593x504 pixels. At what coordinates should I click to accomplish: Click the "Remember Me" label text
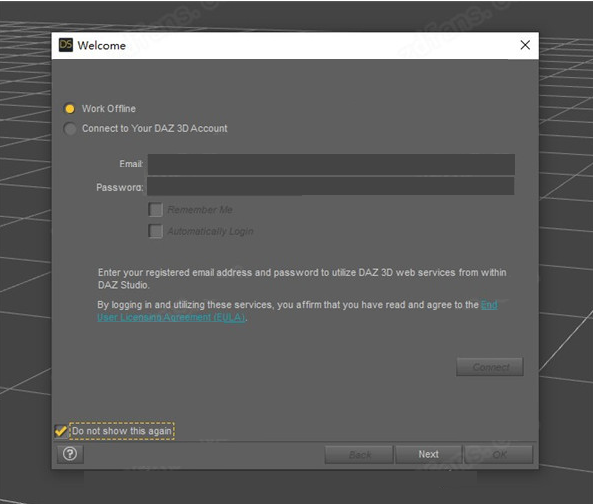point(200,210)
